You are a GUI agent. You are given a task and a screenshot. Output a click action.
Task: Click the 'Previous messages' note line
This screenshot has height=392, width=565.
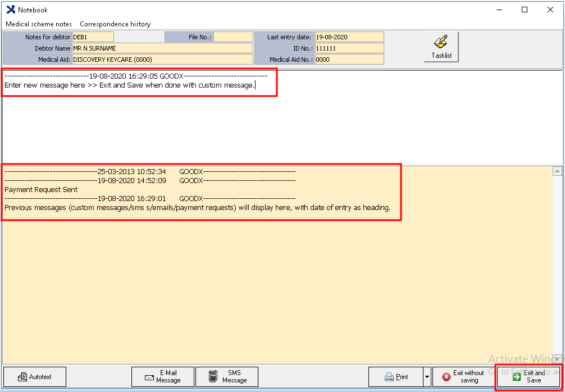click(198, 208)
